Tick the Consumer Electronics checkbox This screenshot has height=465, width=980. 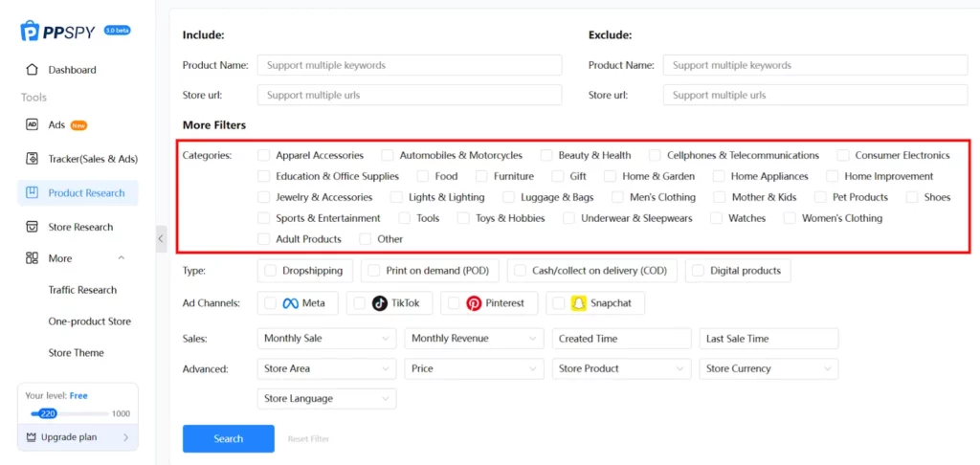coord(843,155)
